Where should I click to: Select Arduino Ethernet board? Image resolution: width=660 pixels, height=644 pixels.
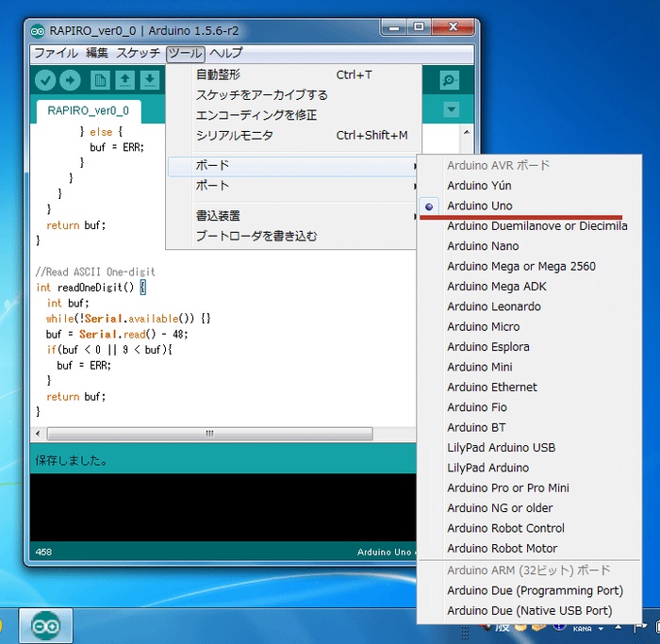coord(529,388)
